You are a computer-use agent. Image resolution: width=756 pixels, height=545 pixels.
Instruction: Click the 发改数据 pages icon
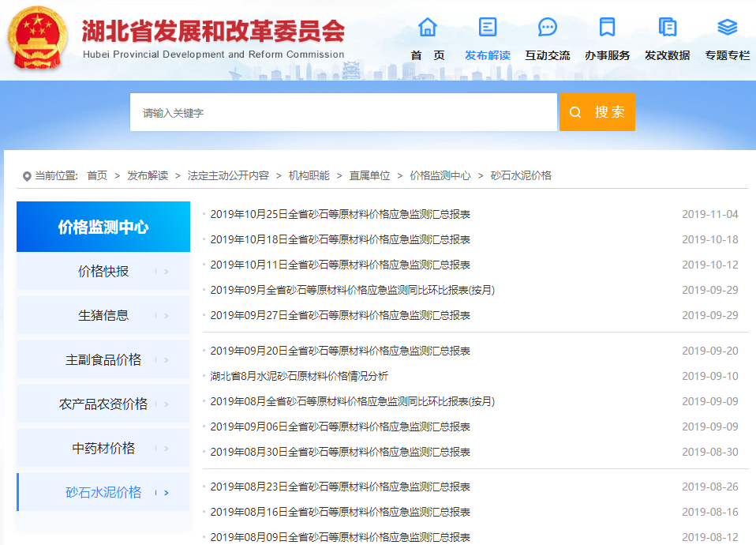(668, 27)
